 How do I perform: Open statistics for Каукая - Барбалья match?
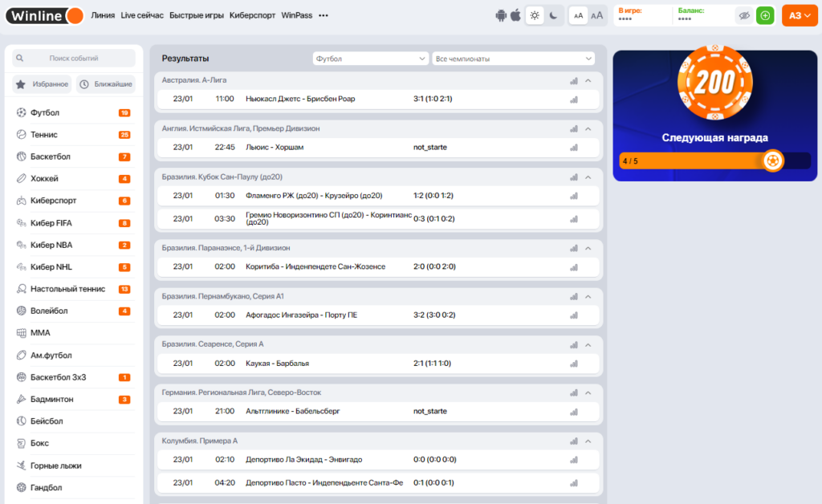point(574,364)
